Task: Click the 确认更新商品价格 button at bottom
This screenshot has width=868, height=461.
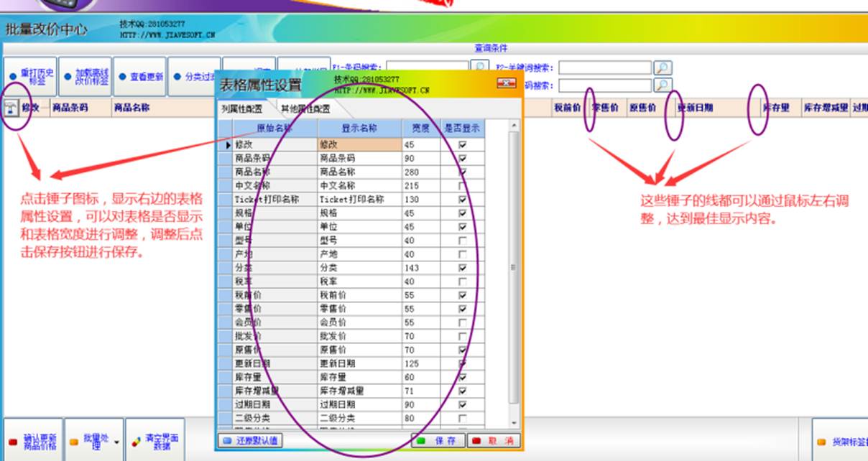Action: click(x=32, y=441)
